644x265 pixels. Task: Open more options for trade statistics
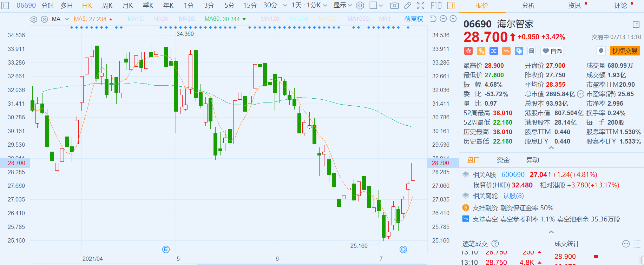click(626, 244)
